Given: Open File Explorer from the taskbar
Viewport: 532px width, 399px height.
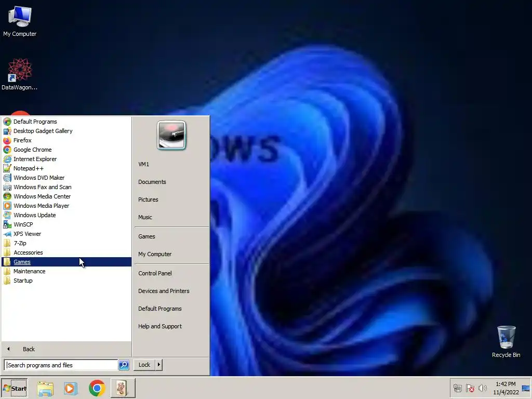Looking at the screenshot, I should 45,388.
